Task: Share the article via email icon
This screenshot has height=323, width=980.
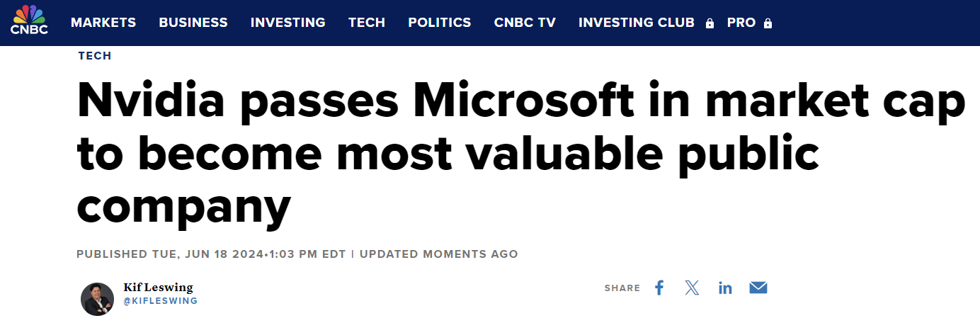Action: (x=758, y=288)
